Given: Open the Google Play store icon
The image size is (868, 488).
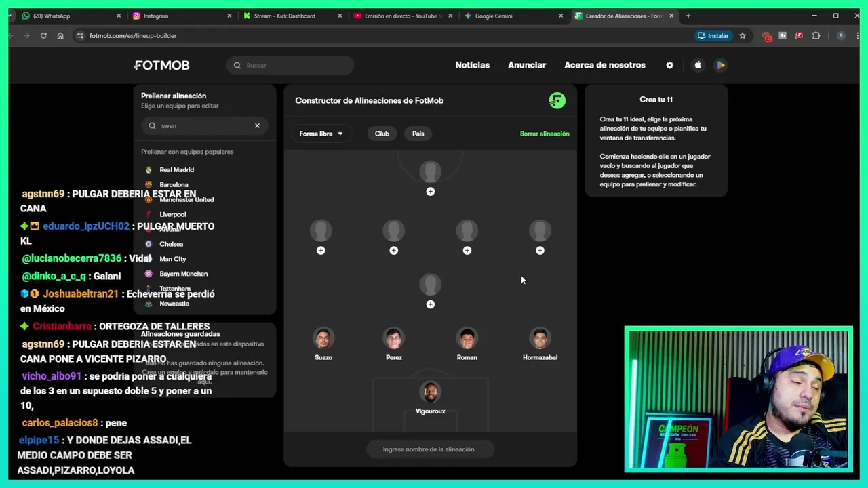Looking at the screenshot, I should click(x=721, y=65).
